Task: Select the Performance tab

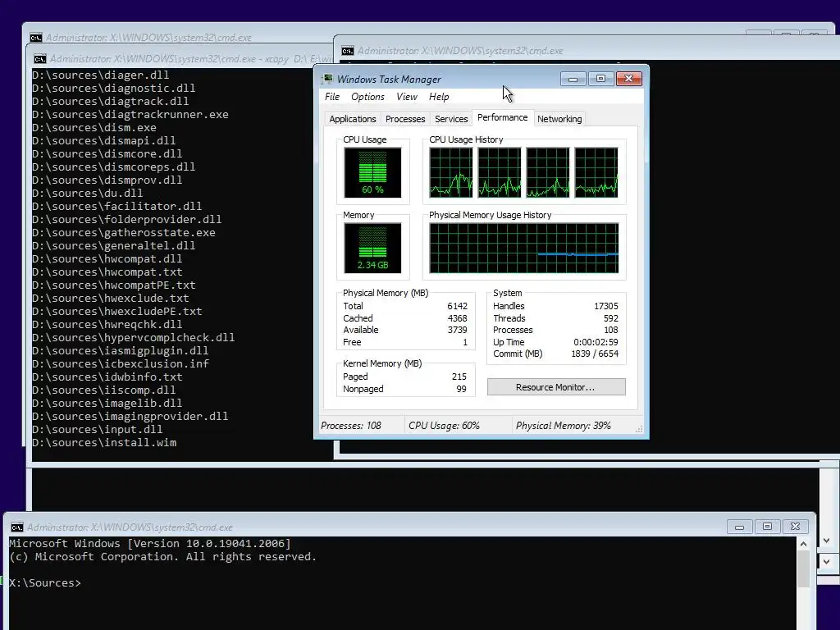Action: point(503,117)
